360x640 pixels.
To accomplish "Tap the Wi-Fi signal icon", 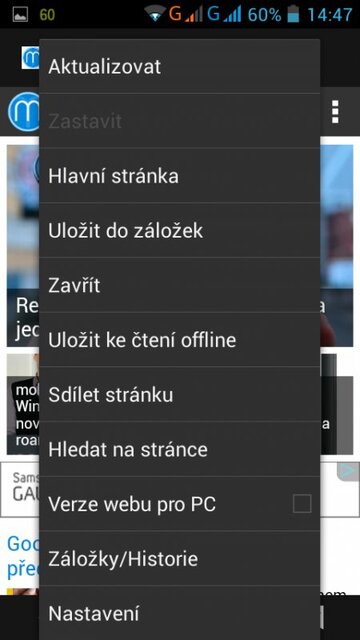I will [x=155, y=14].
